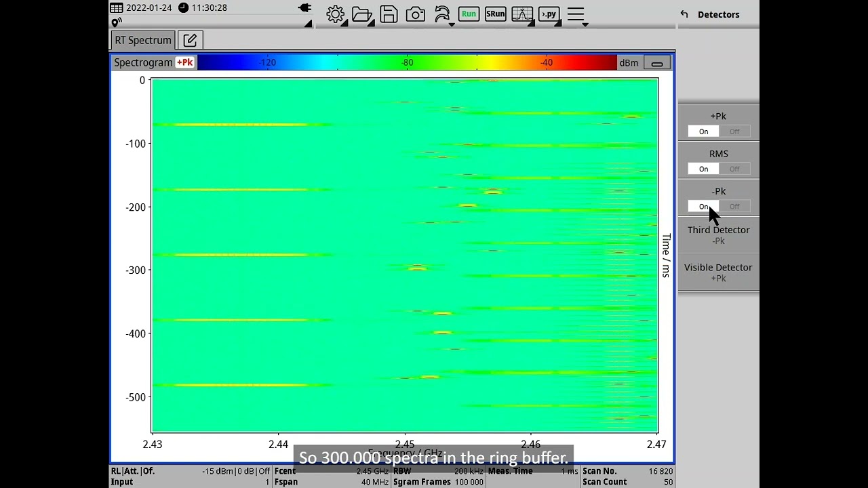Switch to the RT Spectrum tab
868x488 pixels.
click(143, 40)
